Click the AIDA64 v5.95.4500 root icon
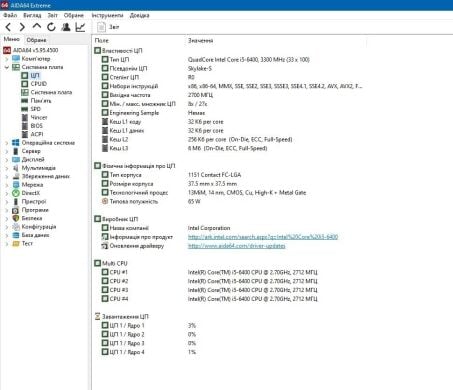Image resolution: width=453 pixels, height=390 pixels. pos(7,50)
